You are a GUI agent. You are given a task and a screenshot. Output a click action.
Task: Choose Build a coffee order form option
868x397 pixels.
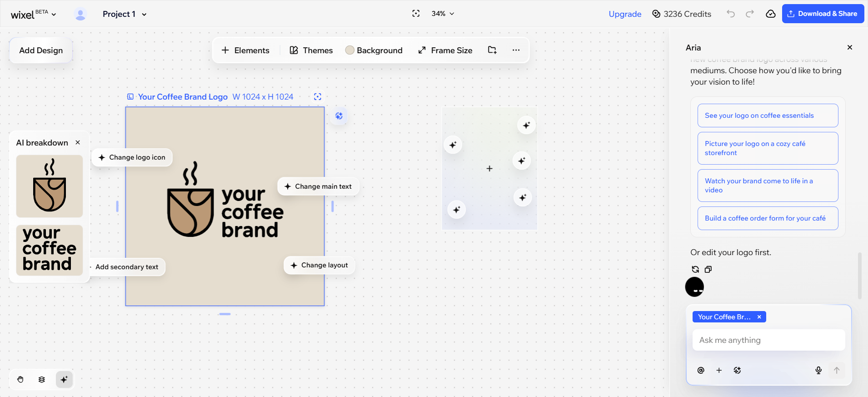tap(768, 218)
